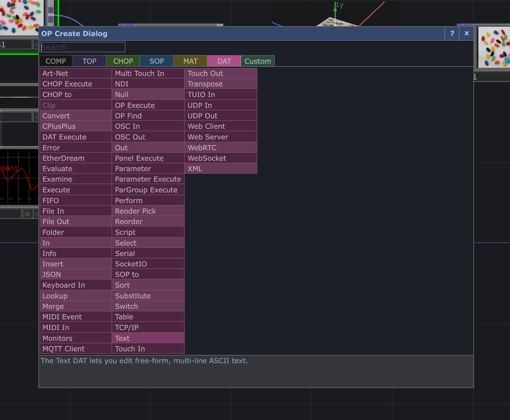Select the CHOP to DAT
The width and height of the screenshot is (510, 420).
click(x=76, y=95)
